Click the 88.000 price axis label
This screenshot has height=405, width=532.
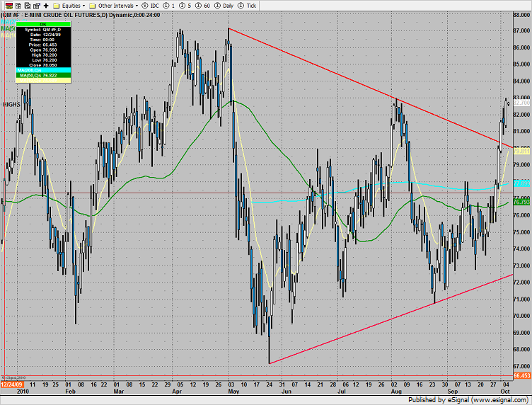pos(521,15)
